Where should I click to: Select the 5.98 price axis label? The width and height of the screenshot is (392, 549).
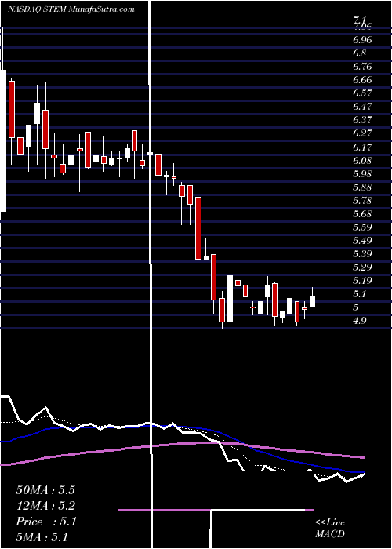(x=362, y=173)
